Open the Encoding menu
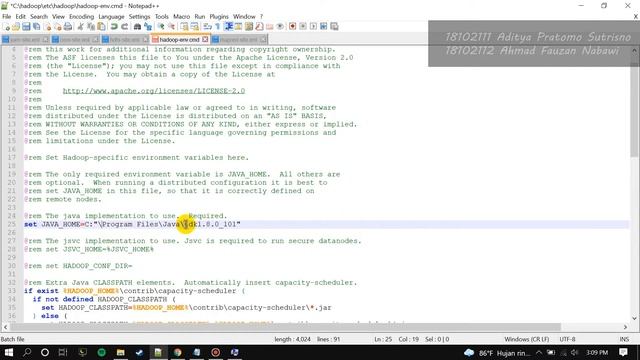 (x=81, y=17)
